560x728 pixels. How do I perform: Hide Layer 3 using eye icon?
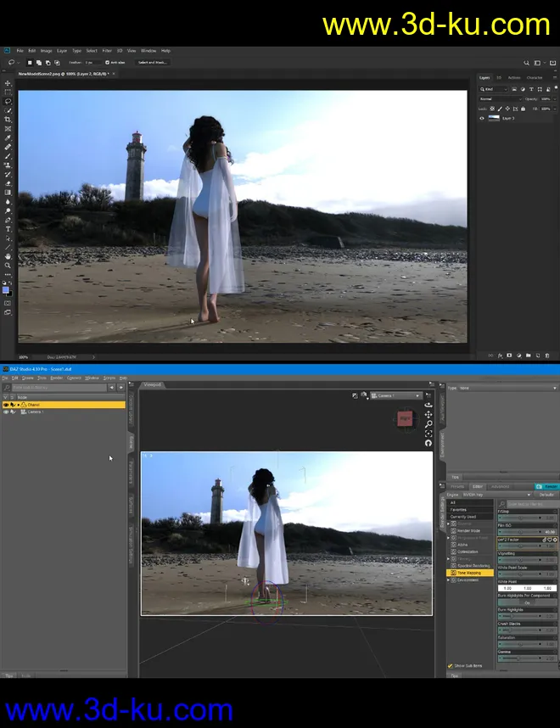pyautogui.click(x=483, y=118)
